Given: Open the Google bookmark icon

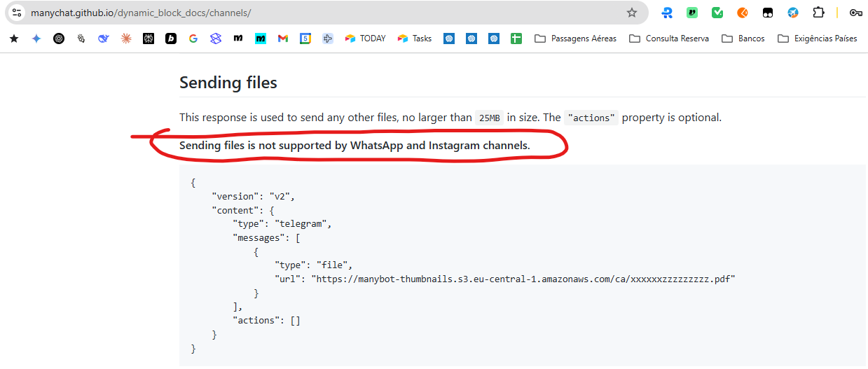Looking at the screenshot, I should (193, 39).
